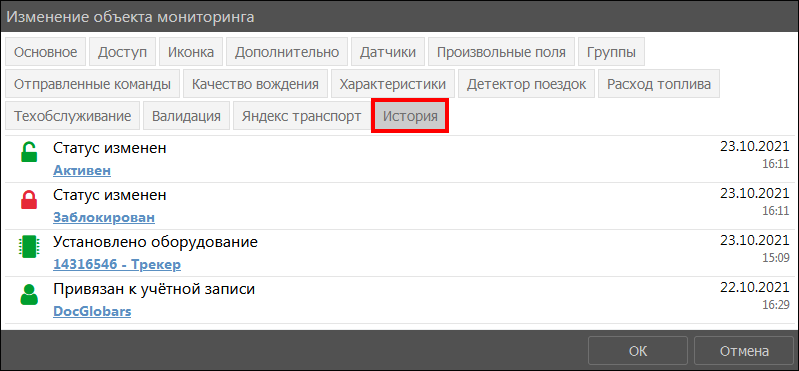Click the red locked padlock icon
799x371 pixels.
[x=29, y=199]
